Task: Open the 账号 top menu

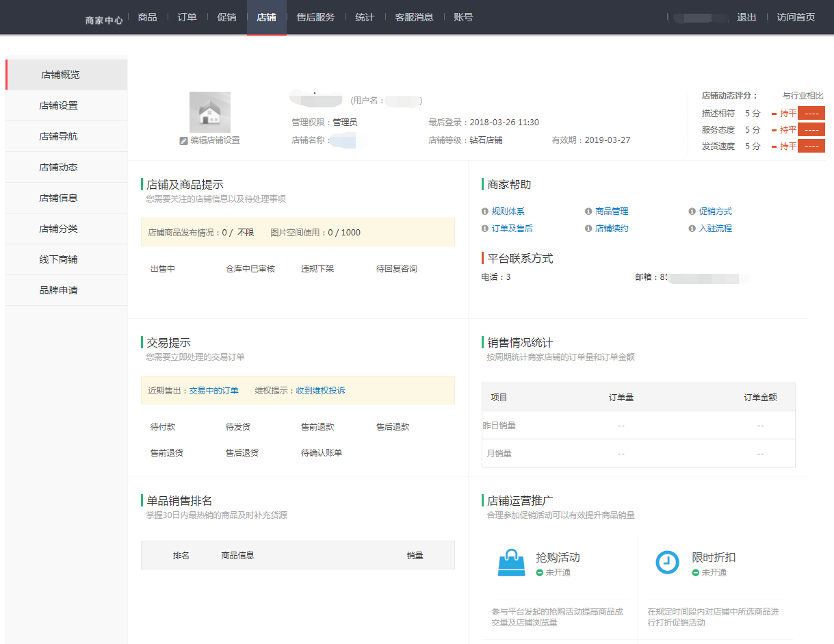Action: coord(463,17)
